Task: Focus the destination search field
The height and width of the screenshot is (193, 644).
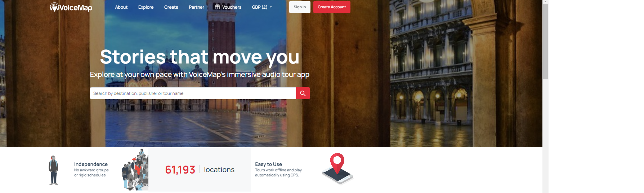Action: click(x=193, y=93)
